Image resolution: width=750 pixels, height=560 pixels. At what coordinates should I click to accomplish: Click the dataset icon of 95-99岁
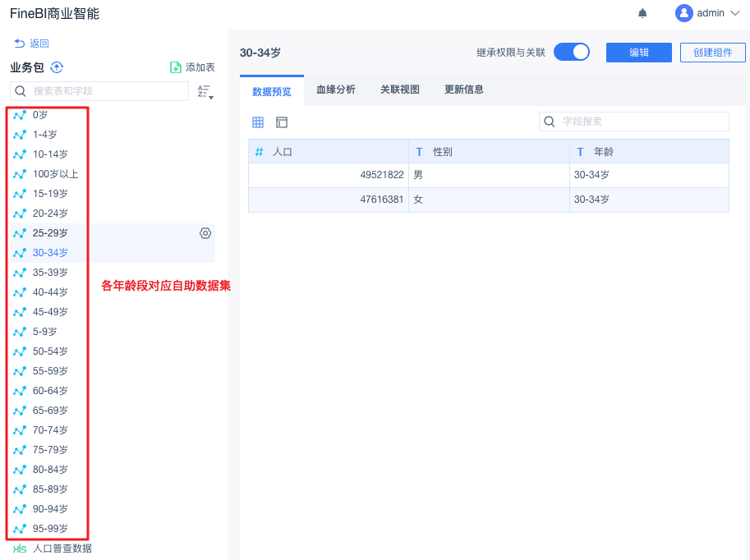(x=20, y=529)
